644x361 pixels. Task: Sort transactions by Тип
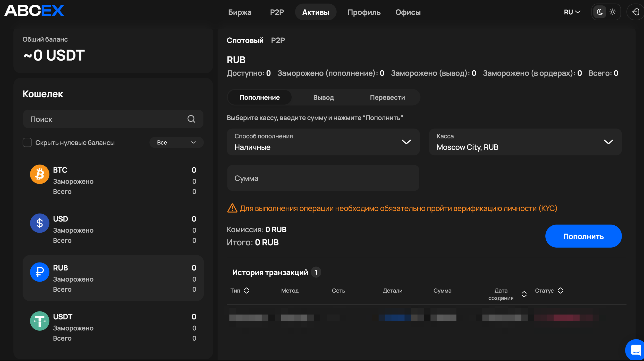tap(247, 291)
